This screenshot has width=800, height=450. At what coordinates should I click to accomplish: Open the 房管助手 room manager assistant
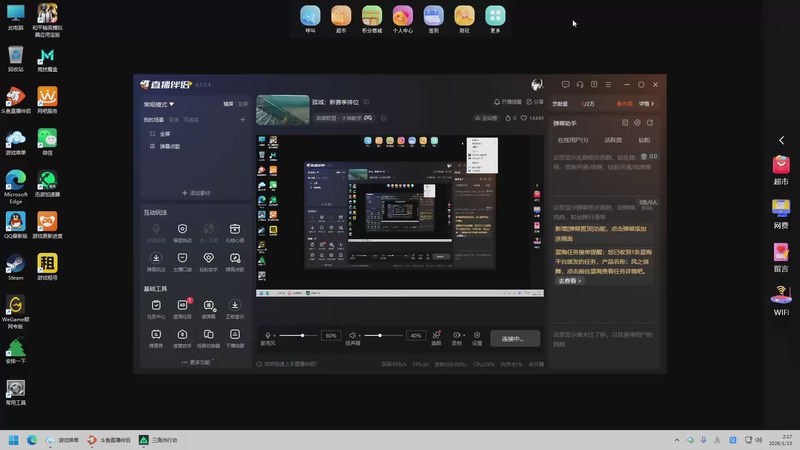182,338
